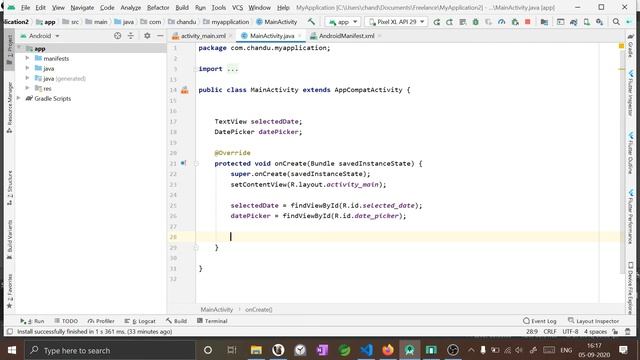Open the Refactor menu

(158, 7)
